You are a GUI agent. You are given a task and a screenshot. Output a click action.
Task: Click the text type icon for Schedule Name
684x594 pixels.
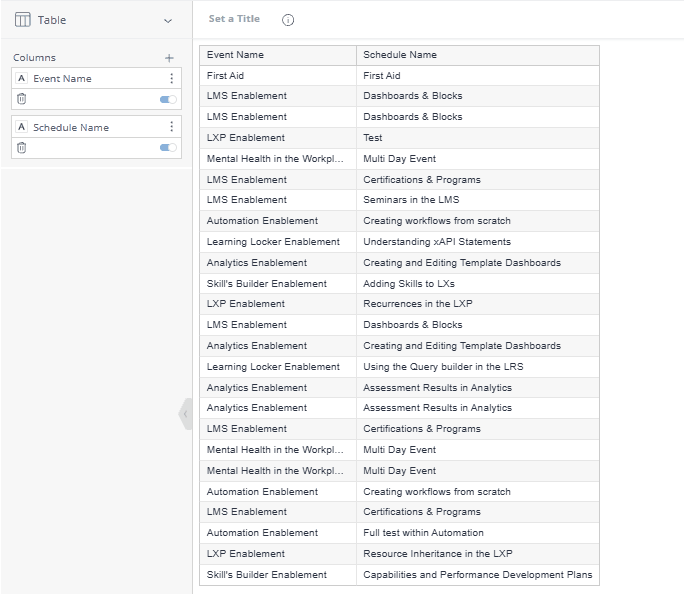[22, 127]
